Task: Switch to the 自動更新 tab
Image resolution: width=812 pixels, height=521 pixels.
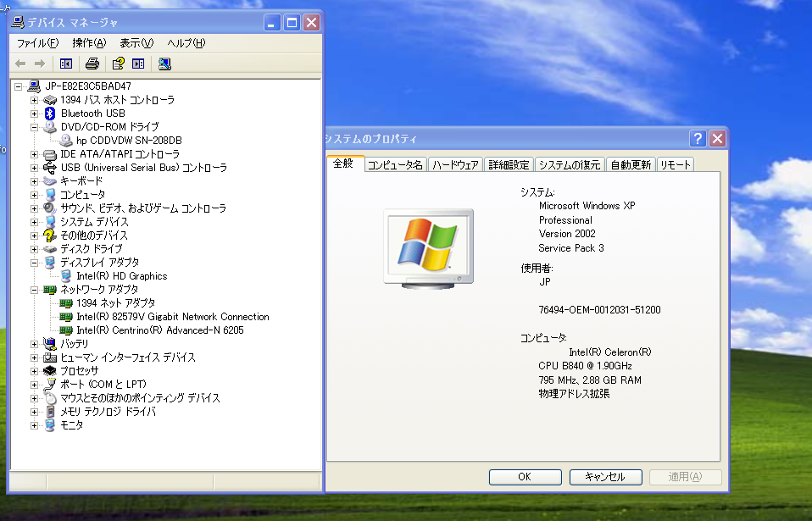Action: 631,164
